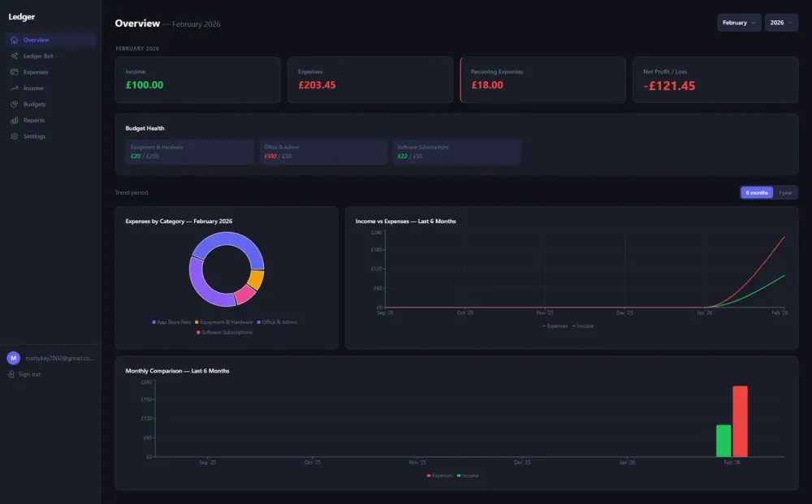Click the Ledger Bot sparkle icon
812x504 pixels.
click(x=14, y=56)
